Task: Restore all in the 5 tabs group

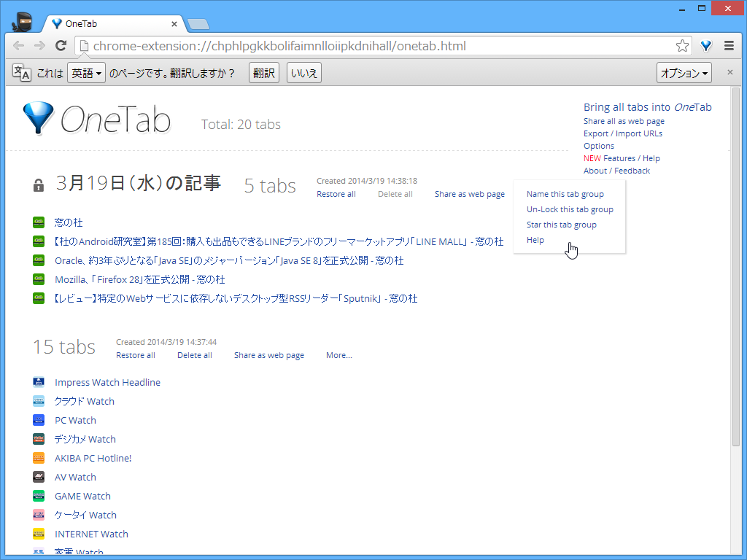Action: (336, 194)
